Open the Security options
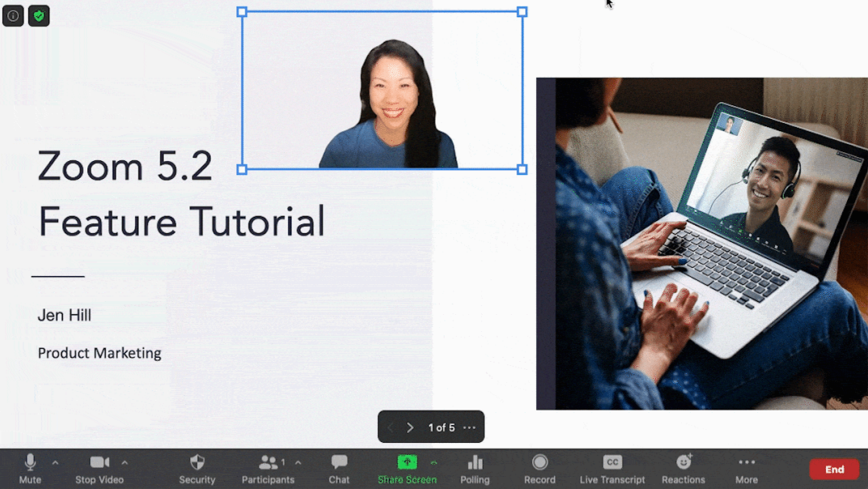 click(x=197, y=468)
